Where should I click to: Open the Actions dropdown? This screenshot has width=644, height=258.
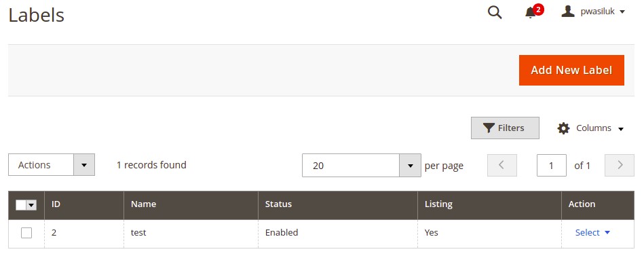pyautogui.click(x=52, y=165)
